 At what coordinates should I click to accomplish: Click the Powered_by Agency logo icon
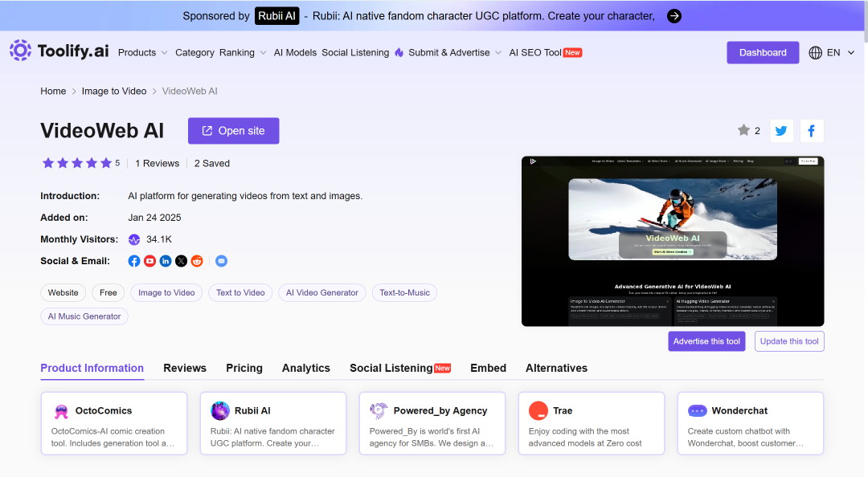tap(379, 411)
